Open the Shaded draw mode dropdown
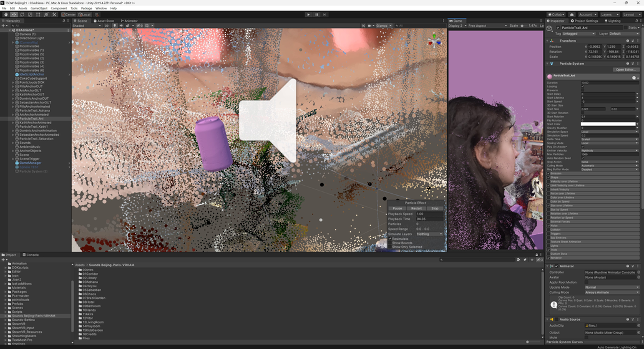Screen dimensions: 644x349 click(x=86, y=26)
